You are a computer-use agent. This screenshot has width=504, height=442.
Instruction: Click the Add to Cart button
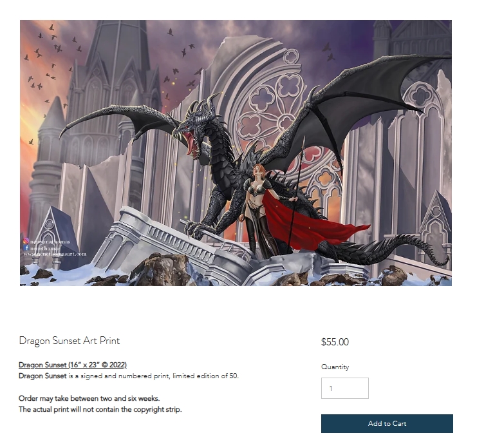click(387, 423)
